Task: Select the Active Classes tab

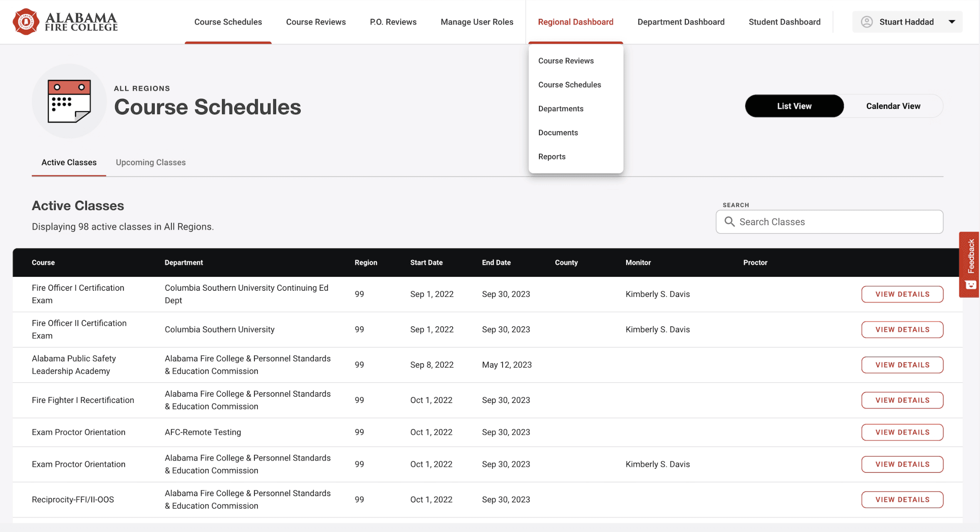Action: click(69, 162)
